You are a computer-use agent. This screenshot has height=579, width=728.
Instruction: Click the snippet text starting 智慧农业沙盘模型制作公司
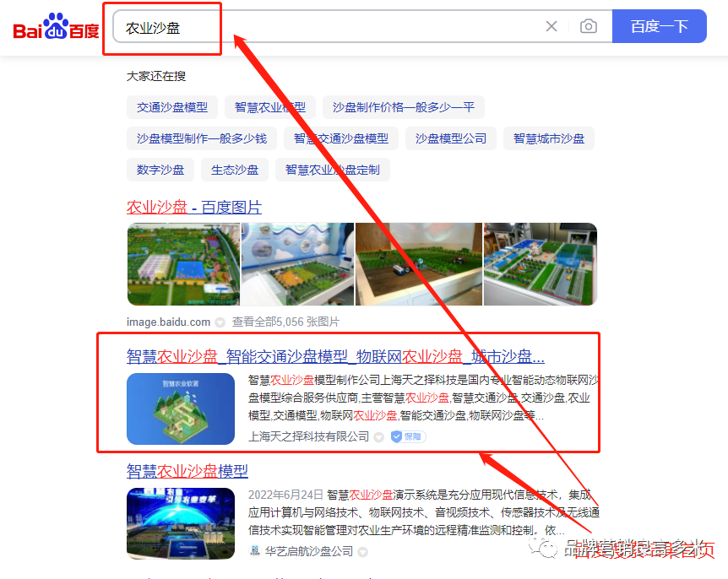click(x=422, y=398)
